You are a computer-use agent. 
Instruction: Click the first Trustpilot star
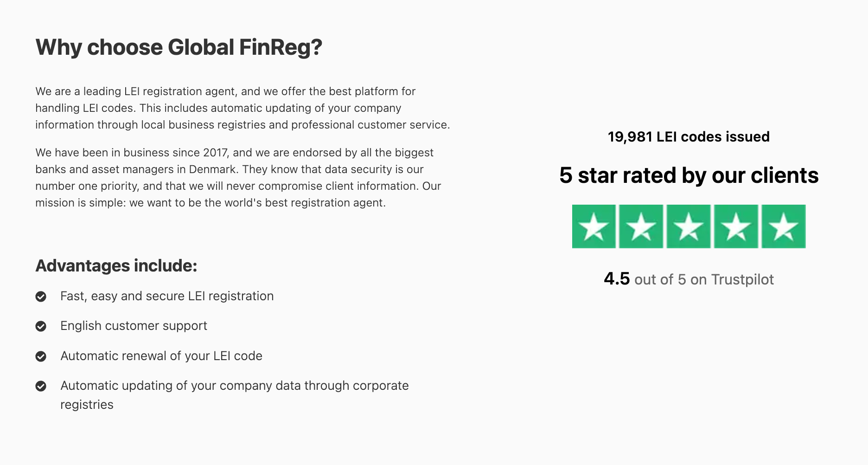pyautogui.click(x=594, y=226)
